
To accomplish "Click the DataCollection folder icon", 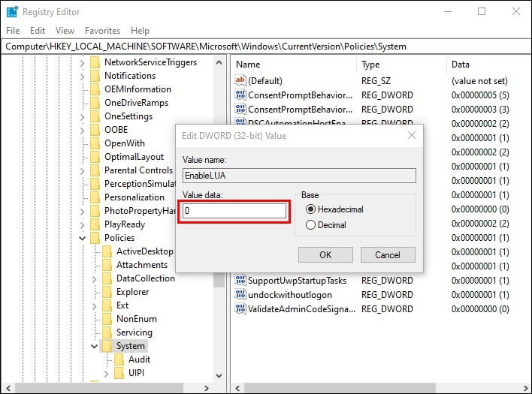I will click(107, 278).
